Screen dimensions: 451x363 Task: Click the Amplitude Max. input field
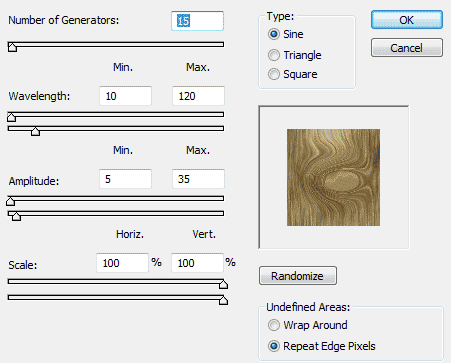[198, 179]
